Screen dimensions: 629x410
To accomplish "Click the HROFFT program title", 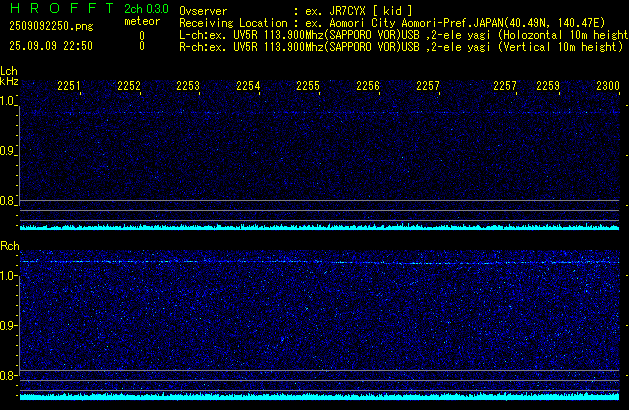I will click(62, 8).
